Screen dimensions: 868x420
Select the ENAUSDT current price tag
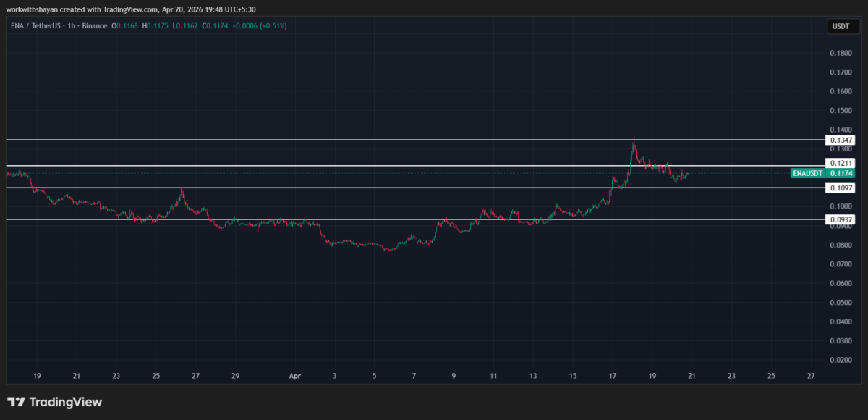click(x=822, y=173)
